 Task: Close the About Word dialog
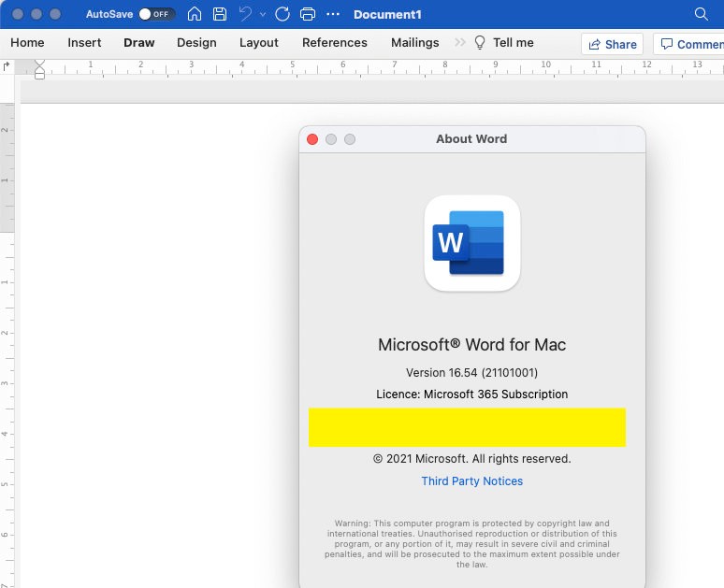pos(312,139)
